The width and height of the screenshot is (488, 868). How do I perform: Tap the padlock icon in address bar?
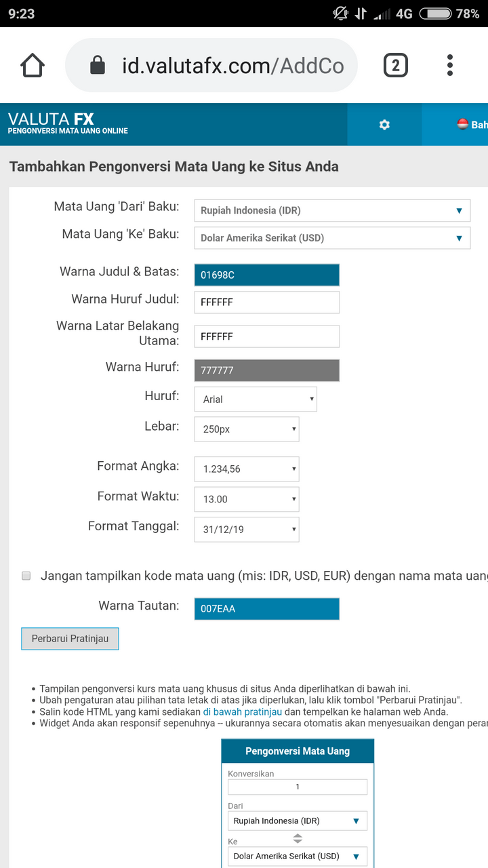(x=98, y=66)
